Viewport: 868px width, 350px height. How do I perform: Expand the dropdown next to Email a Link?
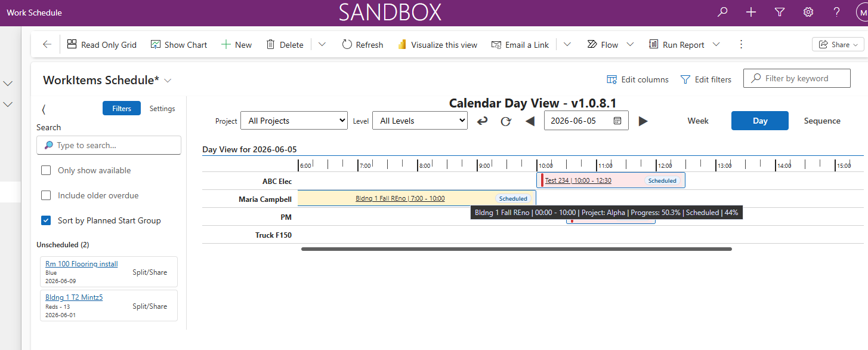coord(567,44)
